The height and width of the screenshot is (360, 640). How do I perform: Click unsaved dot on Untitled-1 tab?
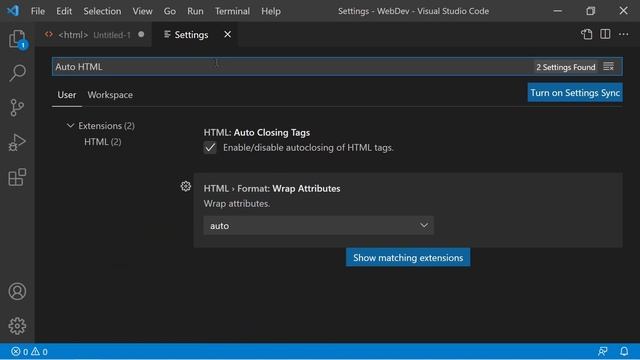[x=141, y=35]
